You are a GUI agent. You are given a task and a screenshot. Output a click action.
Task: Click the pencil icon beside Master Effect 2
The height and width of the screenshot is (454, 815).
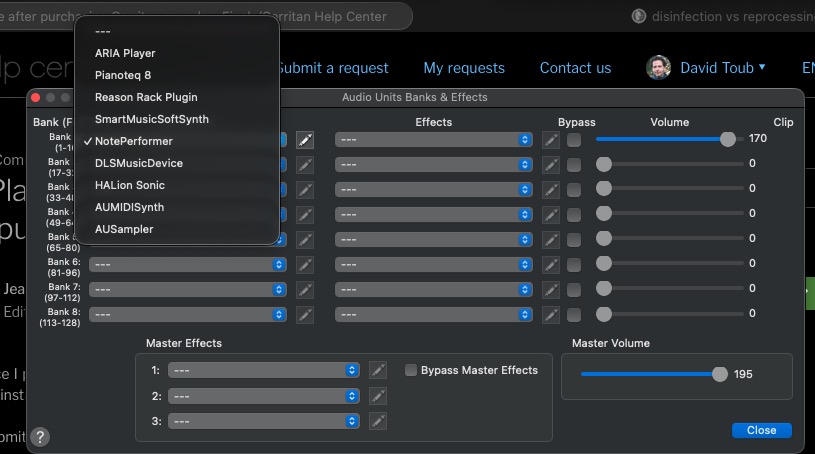[x=377, y=395]
